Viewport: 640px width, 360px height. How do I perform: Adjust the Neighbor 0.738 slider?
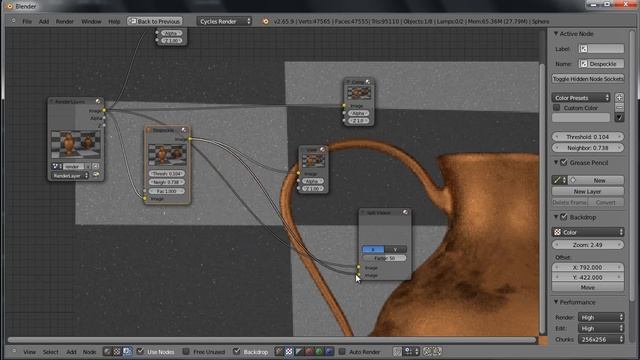[588, 148]
